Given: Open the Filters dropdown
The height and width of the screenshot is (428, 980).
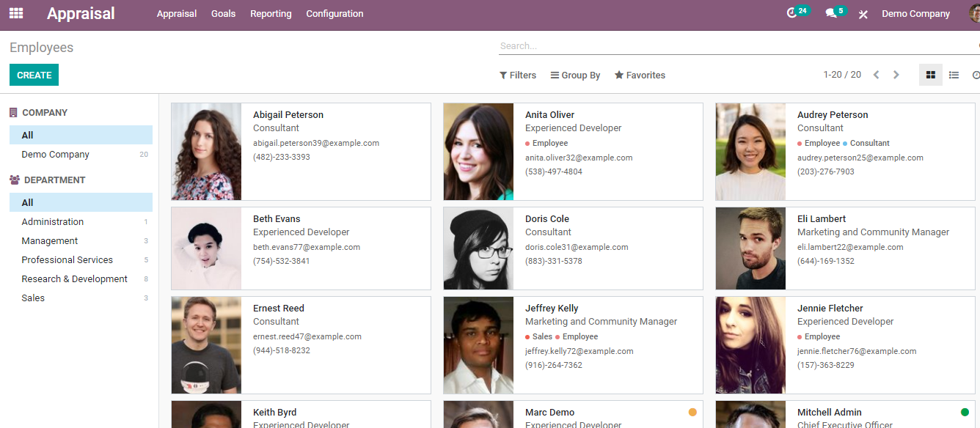Looking at the screenshot, I should point(518,75).
